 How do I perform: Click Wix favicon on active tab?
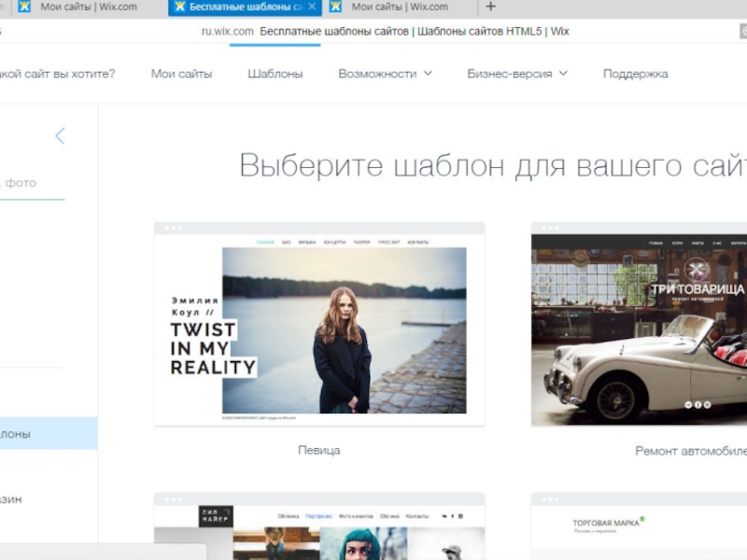click(x=178, y=7)
